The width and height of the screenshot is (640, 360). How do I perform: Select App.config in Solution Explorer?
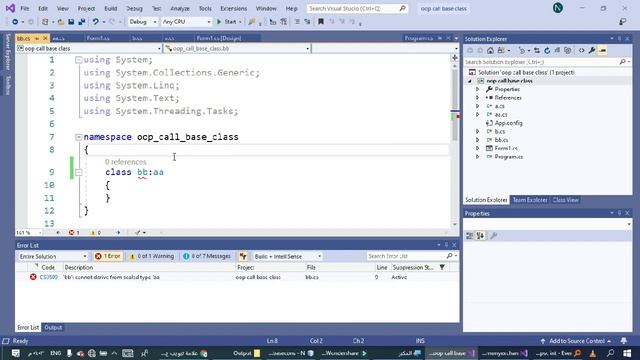509,123
